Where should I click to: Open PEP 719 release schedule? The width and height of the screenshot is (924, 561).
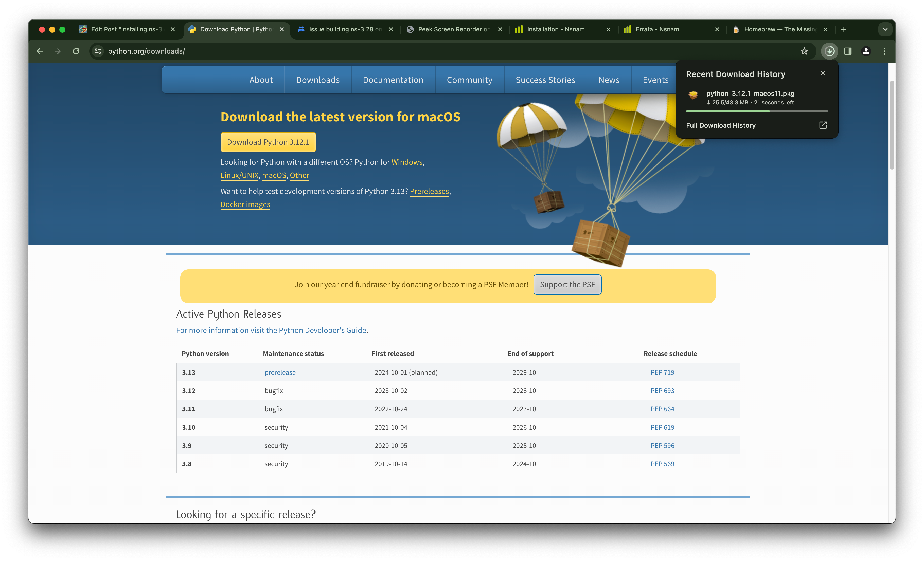tap(662, 372)
